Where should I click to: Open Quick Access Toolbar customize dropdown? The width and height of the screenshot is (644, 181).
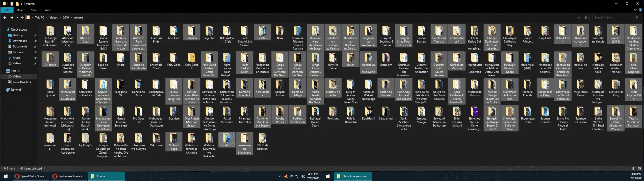coord(22,4)
